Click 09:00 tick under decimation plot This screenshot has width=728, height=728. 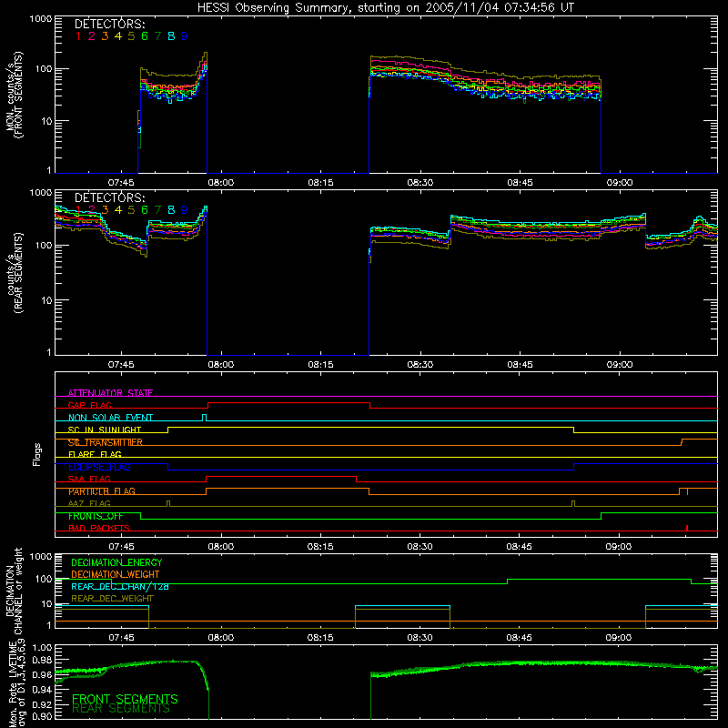[619, 638]
